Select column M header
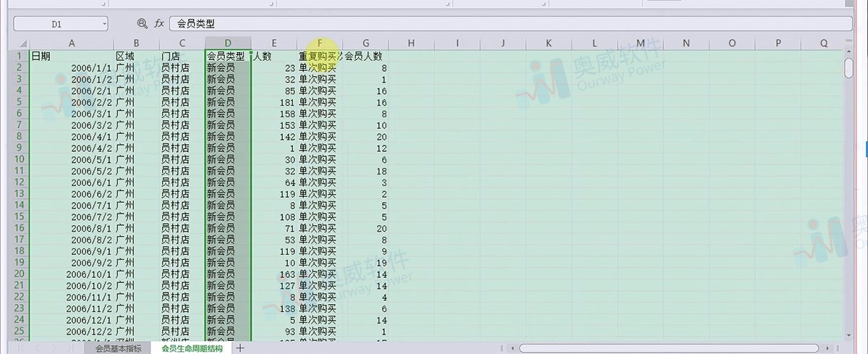 [640, 43]
